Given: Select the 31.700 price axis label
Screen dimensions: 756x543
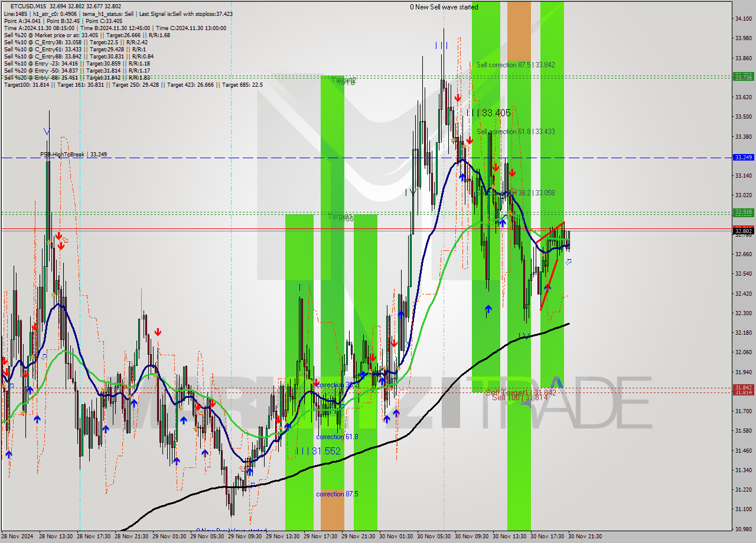Looking at the screenshot, I should (744, 411).
